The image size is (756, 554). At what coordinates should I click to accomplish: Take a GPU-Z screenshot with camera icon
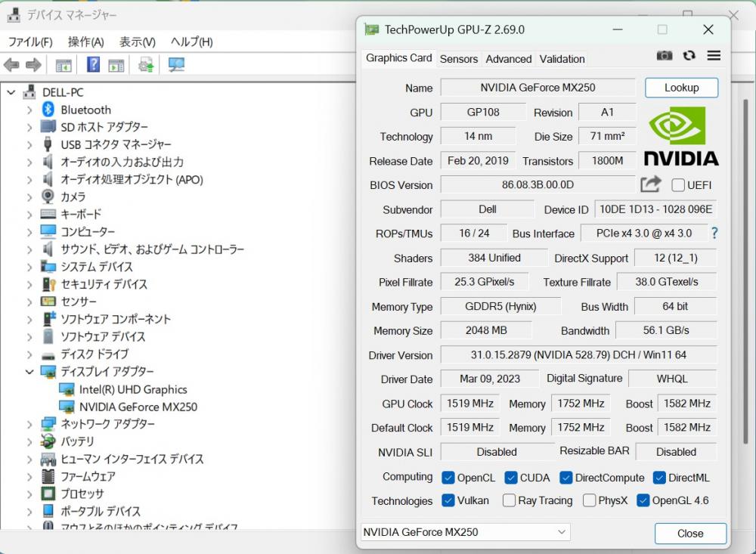pyautogui.click(x=665, y=56)
